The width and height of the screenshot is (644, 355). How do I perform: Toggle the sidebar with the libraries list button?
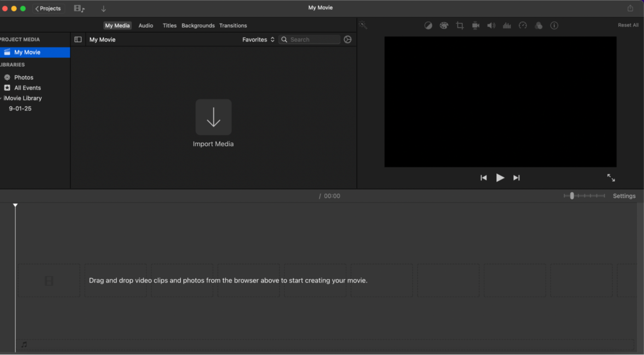[x=78, y=40]
